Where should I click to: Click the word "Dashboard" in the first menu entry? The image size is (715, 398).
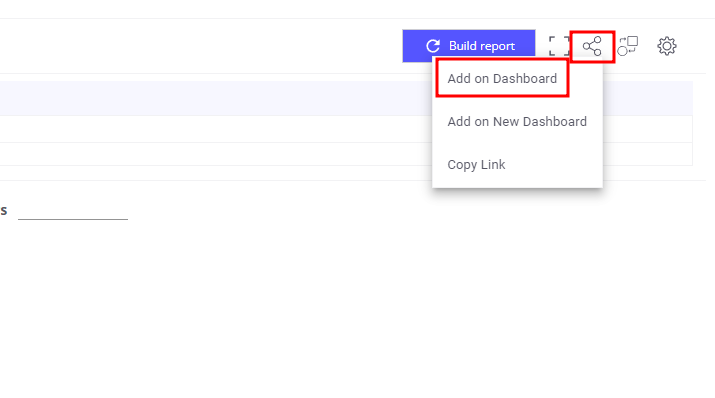pos(525,78)
